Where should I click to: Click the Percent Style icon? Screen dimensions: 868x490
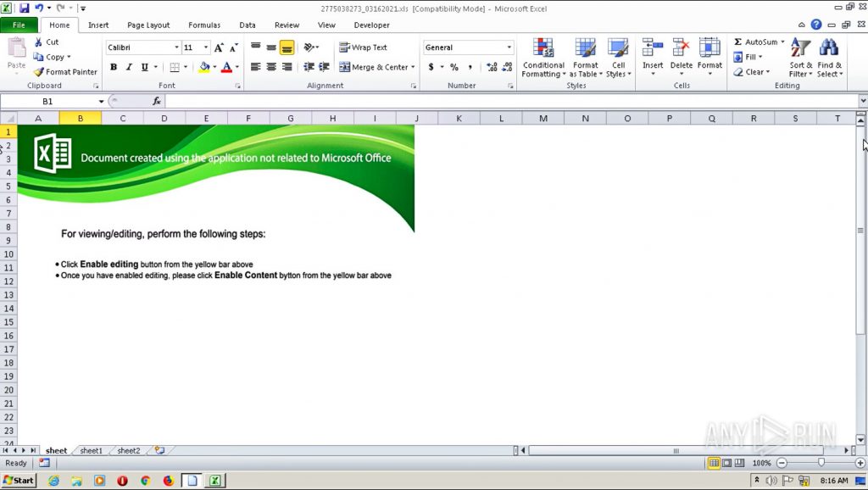[454, 67]
